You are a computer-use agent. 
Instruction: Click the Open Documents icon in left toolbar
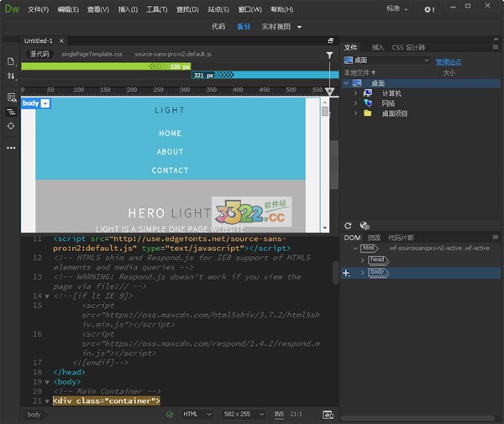pyautogui.click(x=11, y=61)
